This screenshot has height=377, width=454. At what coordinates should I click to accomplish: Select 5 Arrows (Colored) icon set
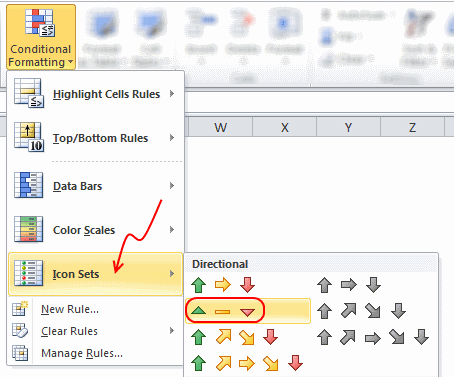click(247, 363)
